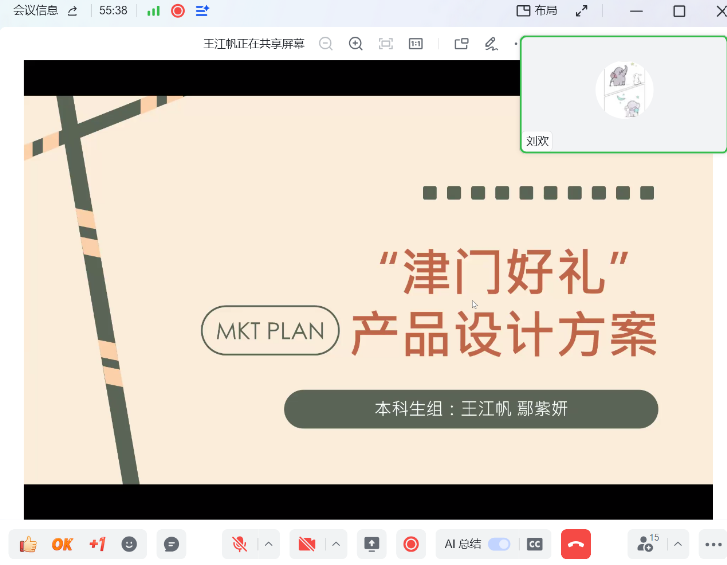Click the red hang up button
The image size is (727, 565).
tap(575, 544)
